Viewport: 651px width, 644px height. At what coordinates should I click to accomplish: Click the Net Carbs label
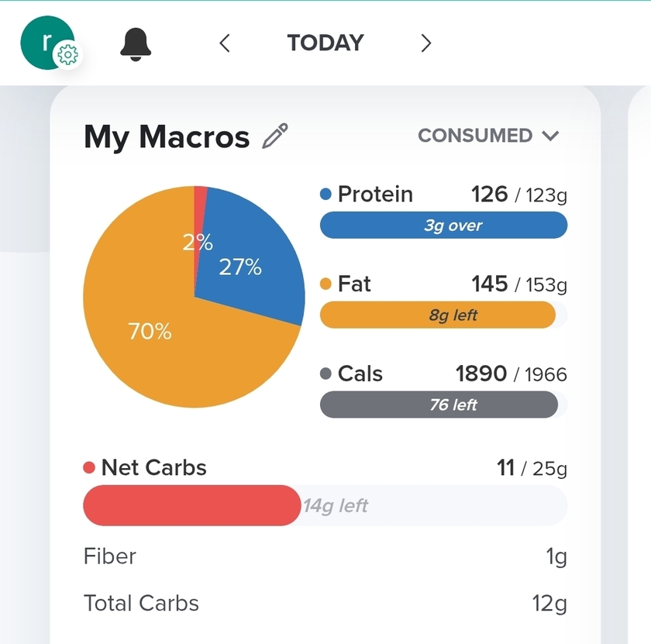[153, 468]
